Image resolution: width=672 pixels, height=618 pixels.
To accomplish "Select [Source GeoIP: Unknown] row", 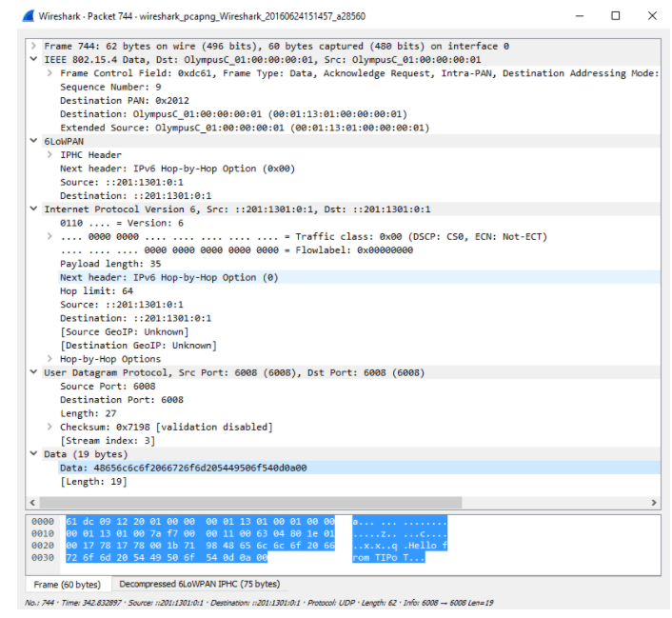I will pyautogui.click(x=359, y=332).
